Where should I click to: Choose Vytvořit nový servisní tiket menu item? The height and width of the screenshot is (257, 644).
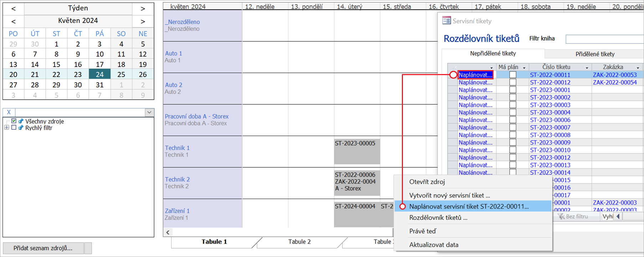tap(473, 195)
